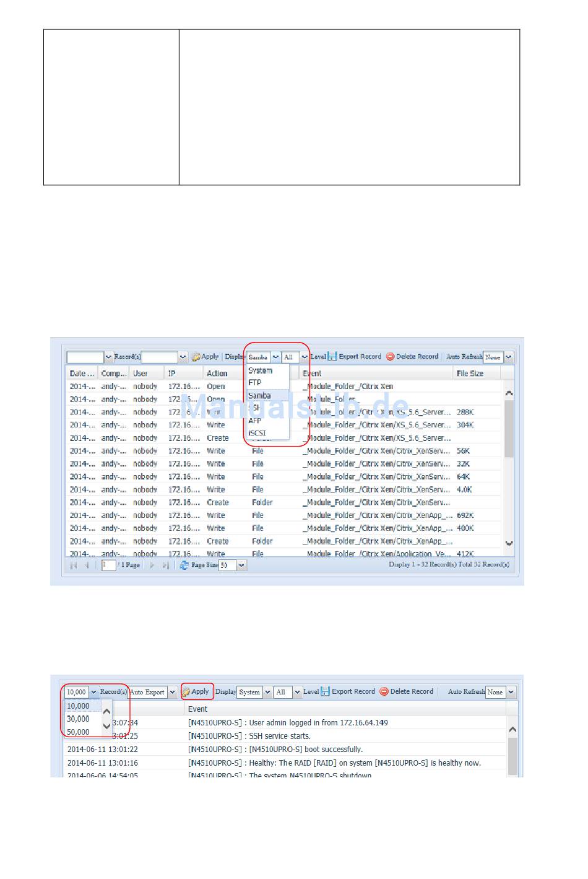Image resolution: width=588 pixels, height=879 pixels.
Task: Click Delete Record in the upper Samba log toolbar
Action: 412,357
